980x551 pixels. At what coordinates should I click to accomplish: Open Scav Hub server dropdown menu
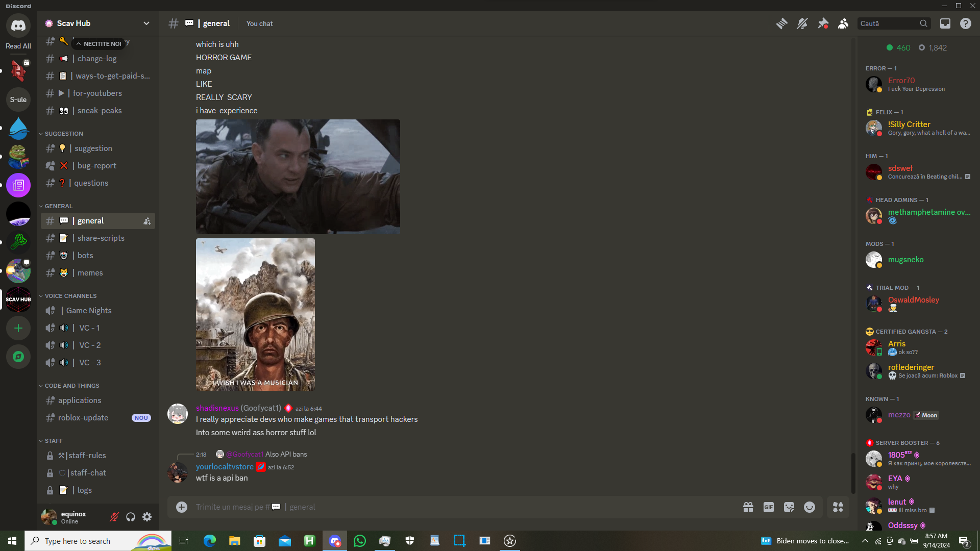pos(146,23)
